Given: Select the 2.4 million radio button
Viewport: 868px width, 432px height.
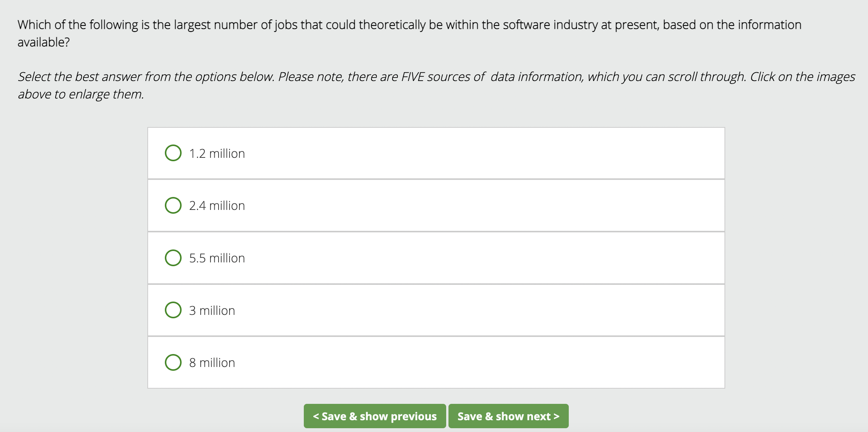Looking at the screenshot, I should pos(173,205).
